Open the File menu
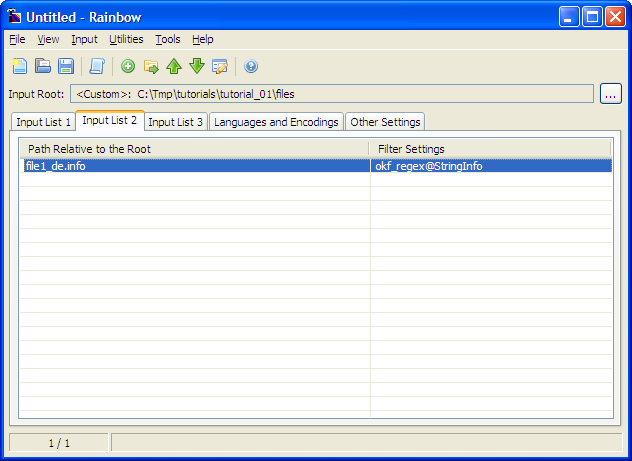This screenshot has height=461, width=632. tap(17, 39)
